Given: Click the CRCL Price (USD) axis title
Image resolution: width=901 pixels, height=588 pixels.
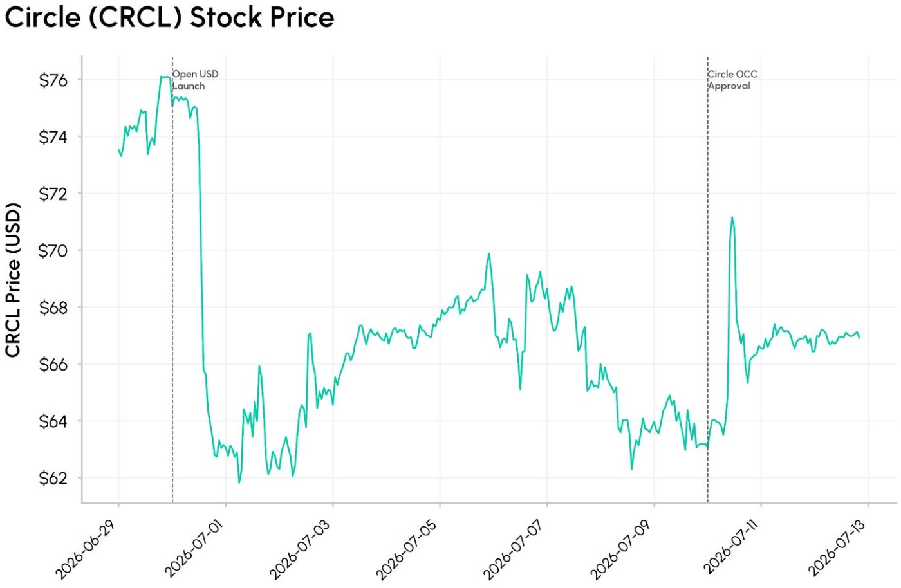Looking at the screenshot, I should [x=13, y=280].
